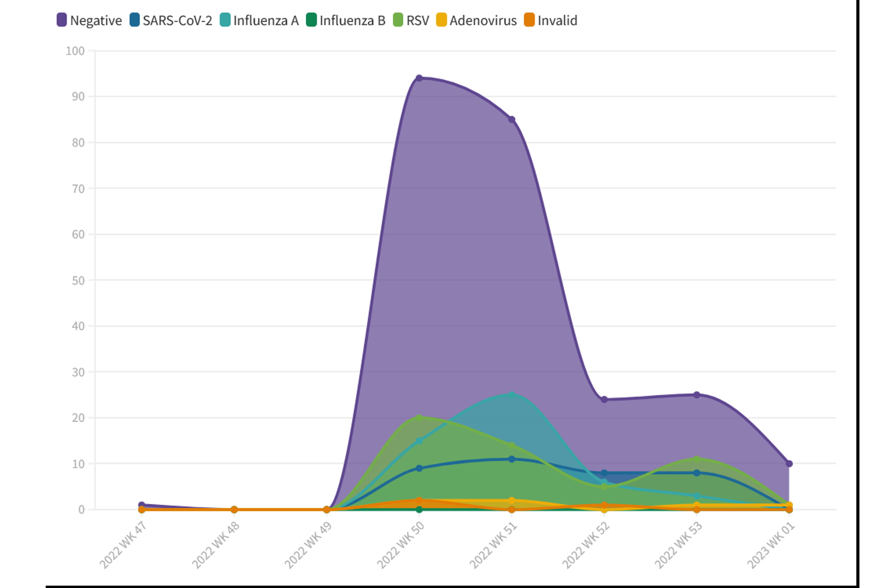896x588 pixels.
Task: Select the Negative data point at WK 52
Action: [604, 400]
